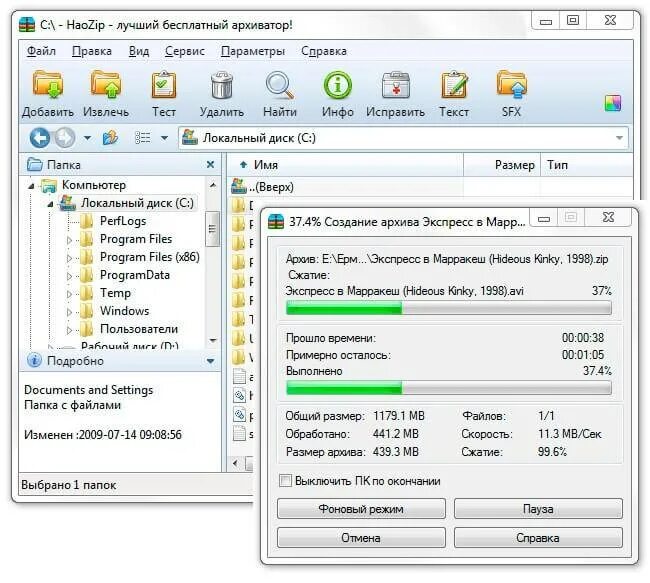Sort by the Размер column header
This screenshot has height=583, width=650.
[x=502, y=165]
